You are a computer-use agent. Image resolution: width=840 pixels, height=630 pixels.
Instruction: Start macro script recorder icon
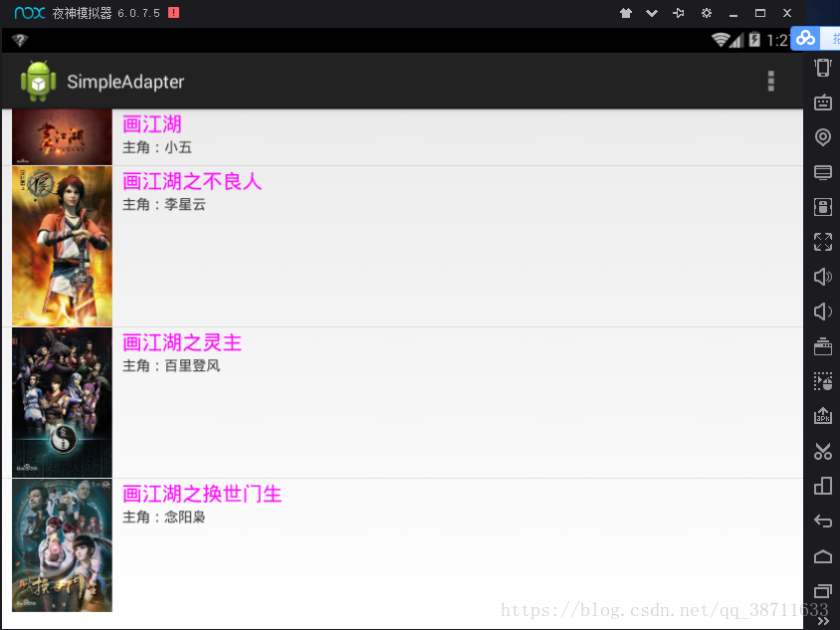823,381
